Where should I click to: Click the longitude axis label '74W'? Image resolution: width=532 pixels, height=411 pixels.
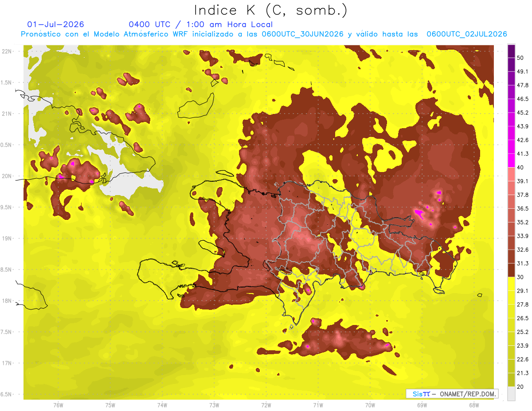(162, 405)
